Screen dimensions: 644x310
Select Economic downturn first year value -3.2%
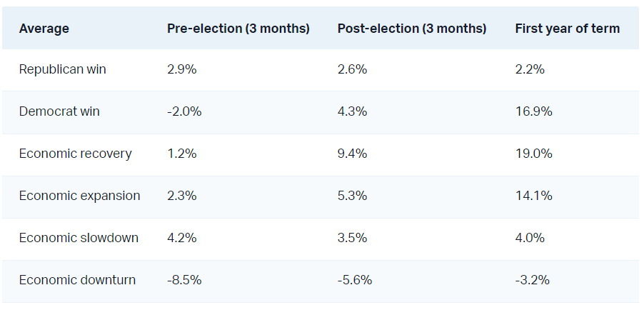532,280
